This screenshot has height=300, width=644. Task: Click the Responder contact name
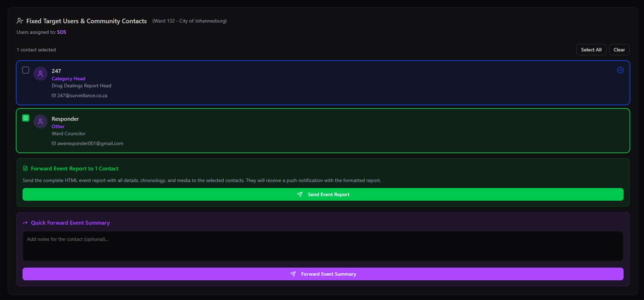click(x=65, y=119)
